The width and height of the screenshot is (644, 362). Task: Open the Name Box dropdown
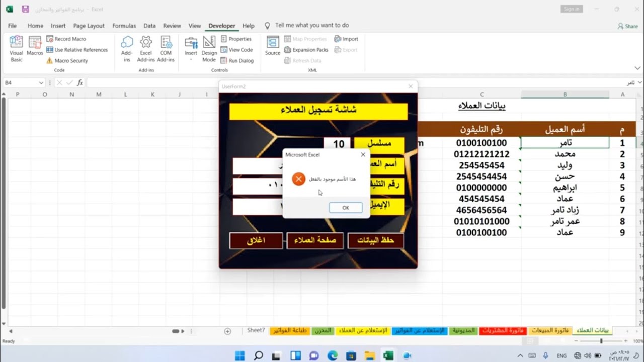tap(41, 82)
